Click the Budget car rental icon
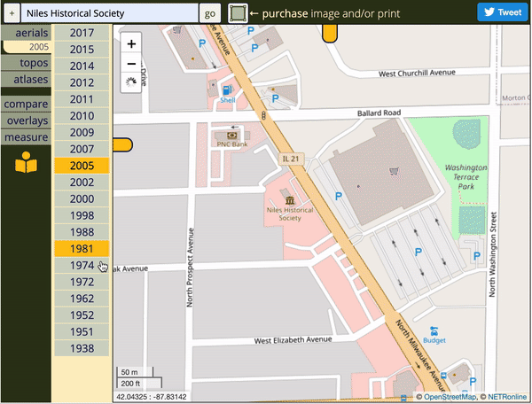 coord(434,329)
